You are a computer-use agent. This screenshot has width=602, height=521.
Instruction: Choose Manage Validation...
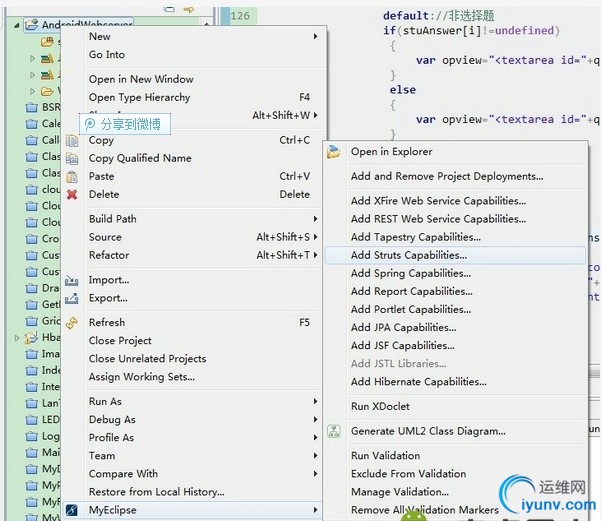point(400,492)
